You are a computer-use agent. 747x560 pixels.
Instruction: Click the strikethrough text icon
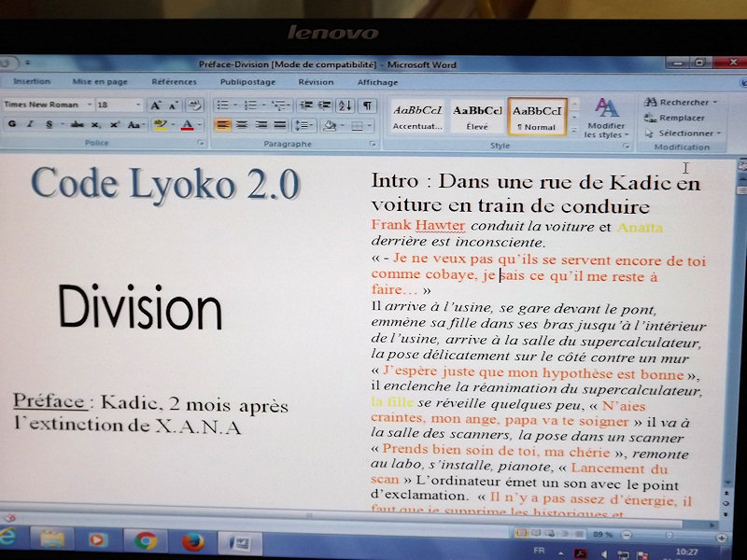(76, 124)
